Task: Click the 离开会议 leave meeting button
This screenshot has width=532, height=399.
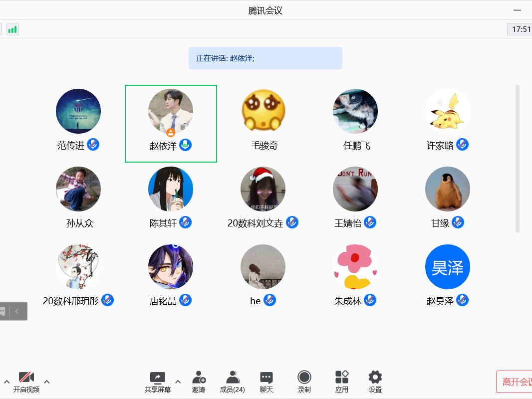Action: click(x=514, y=382)
